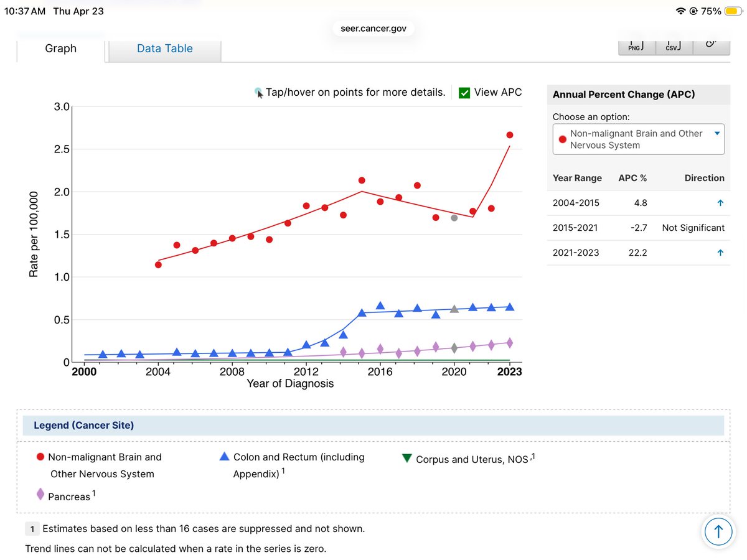Click the Year Range column header

point(577,178)
